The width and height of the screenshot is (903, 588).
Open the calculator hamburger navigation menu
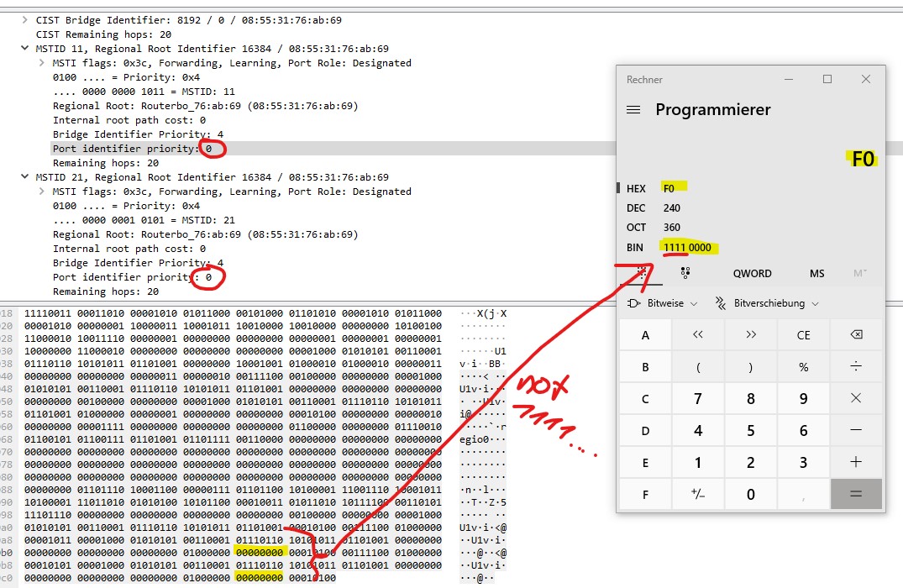click(633, 109)
